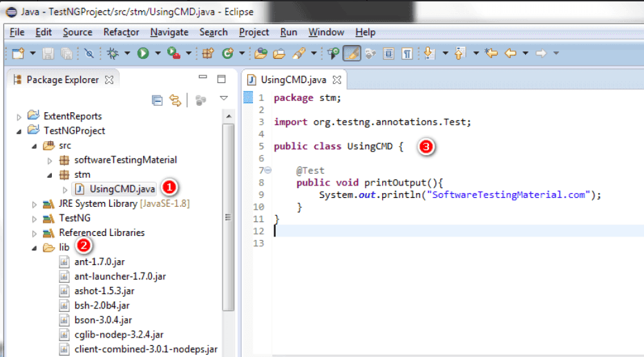The width and height of the screenshot is (644, 357).
Task: Click Collapse All in Package Explorer
Action: coord(157,100)
